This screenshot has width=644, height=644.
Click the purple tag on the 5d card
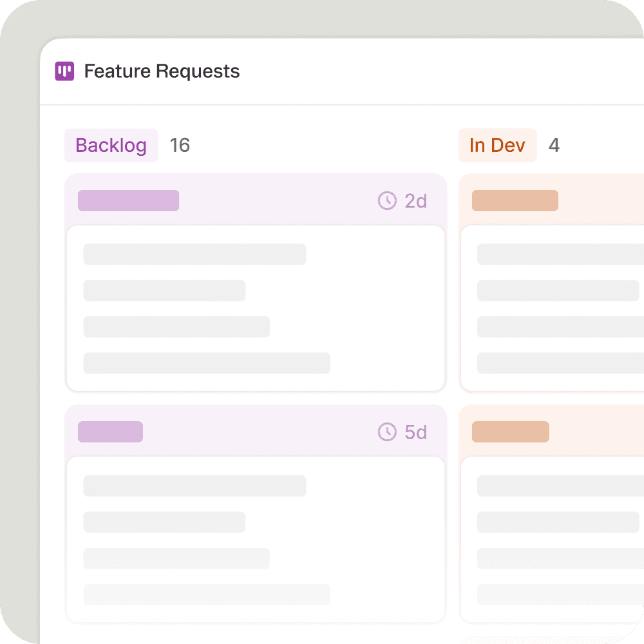coord(110,432)
